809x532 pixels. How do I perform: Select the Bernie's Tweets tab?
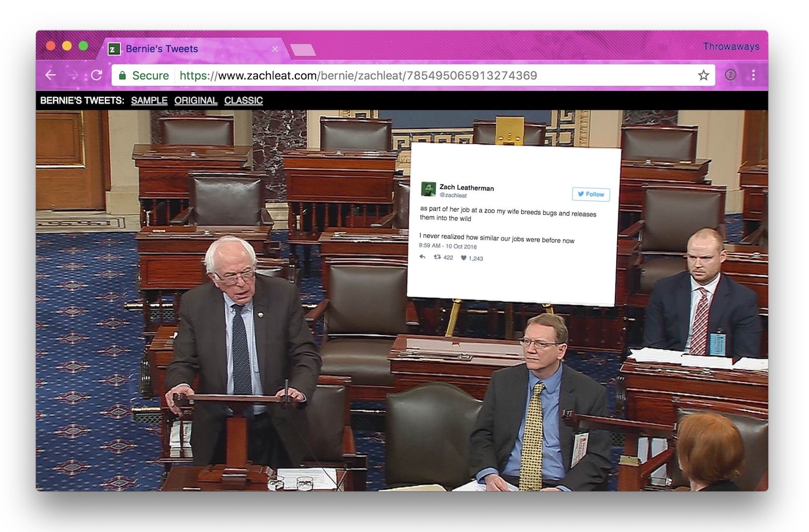pyautogui.click(x=162, y=49)
